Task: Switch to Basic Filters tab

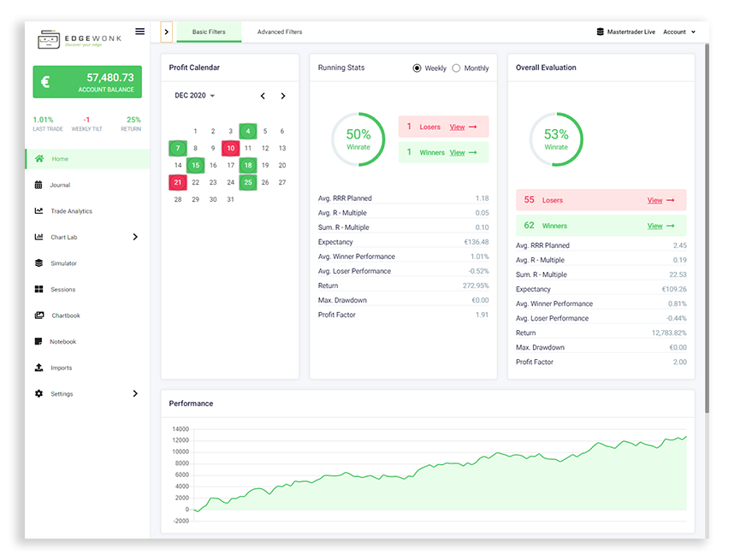Action: tap(209, 32)
